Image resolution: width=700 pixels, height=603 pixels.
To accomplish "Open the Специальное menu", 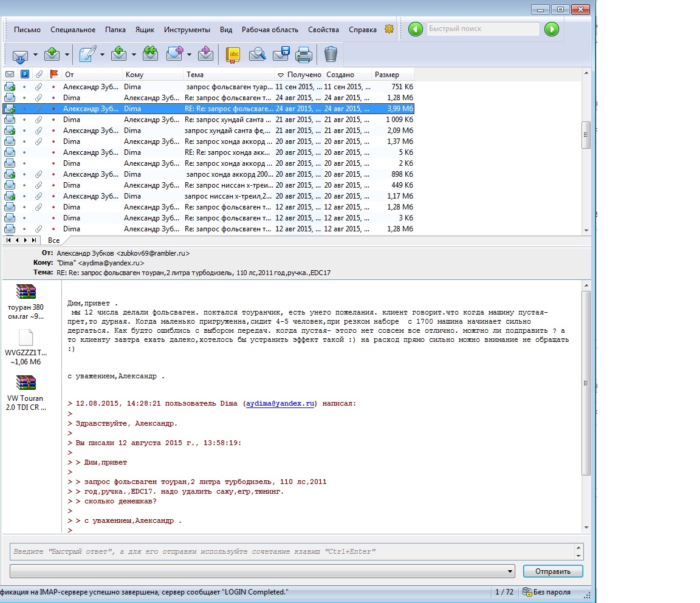I will [73, 29].
